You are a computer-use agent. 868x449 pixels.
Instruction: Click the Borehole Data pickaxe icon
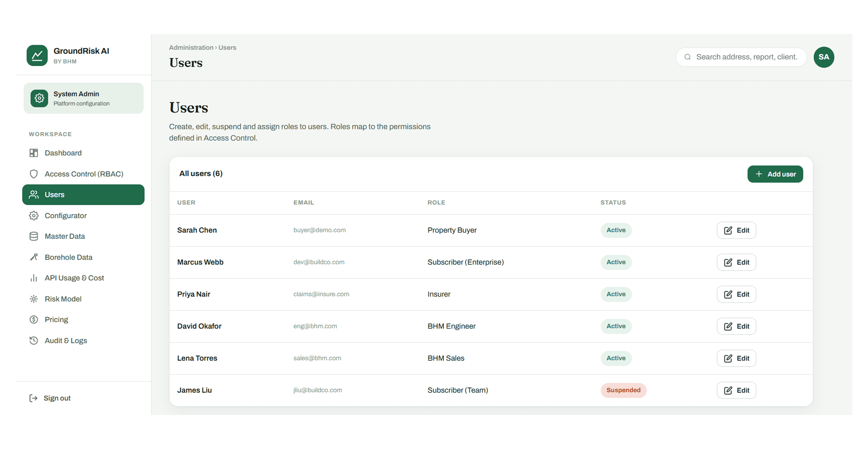[34, 257]
